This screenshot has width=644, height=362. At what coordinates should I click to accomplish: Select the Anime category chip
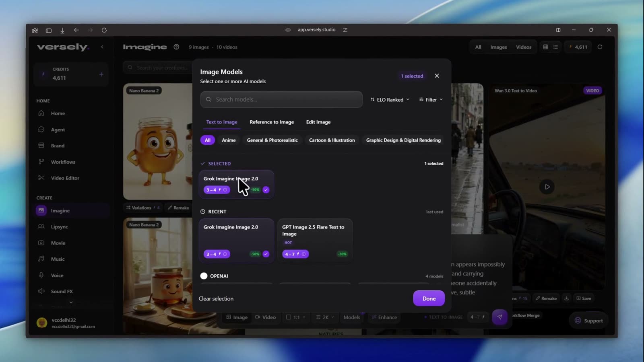pos(229,140)
